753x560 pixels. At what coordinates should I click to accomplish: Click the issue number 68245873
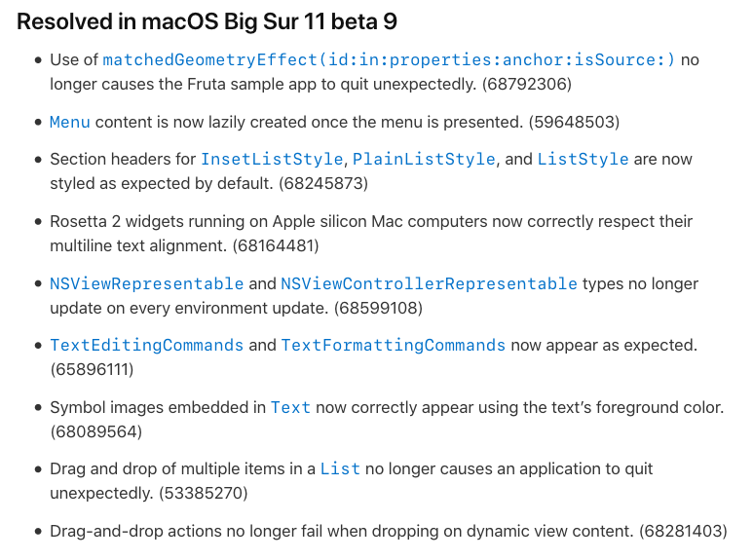point(323,183)
